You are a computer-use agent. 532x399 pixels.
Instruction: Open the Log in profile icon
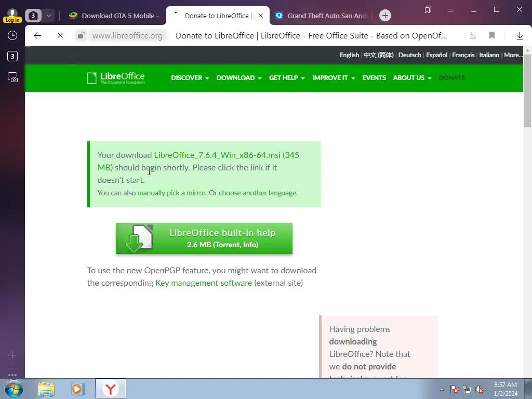coord(12,16)
